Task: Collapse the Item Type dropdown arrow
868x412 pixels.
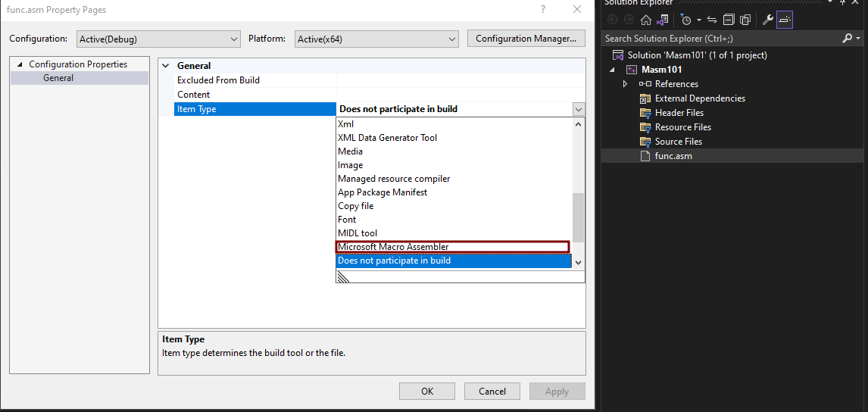Action: (579, 109)
